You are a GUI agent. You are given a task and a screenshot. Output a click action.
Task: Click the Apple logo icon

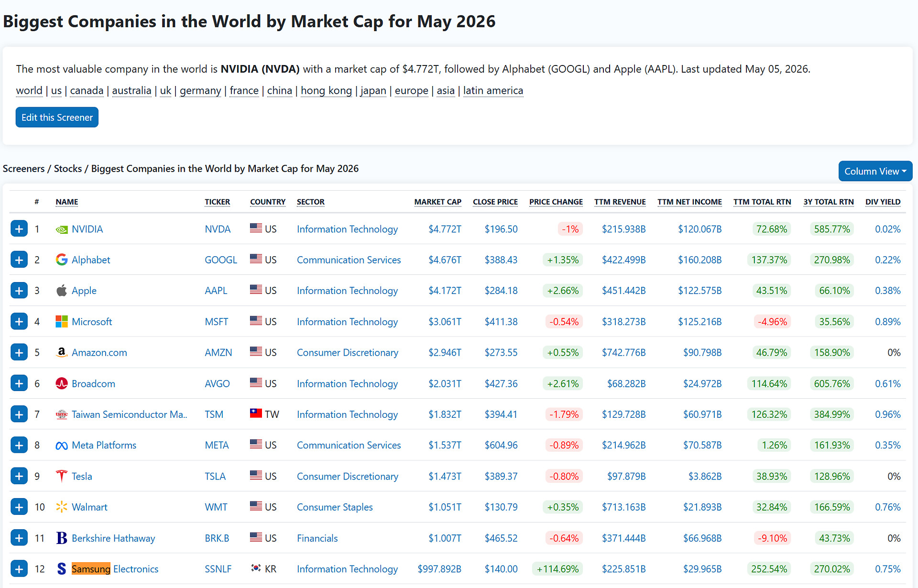click(62, 290)
